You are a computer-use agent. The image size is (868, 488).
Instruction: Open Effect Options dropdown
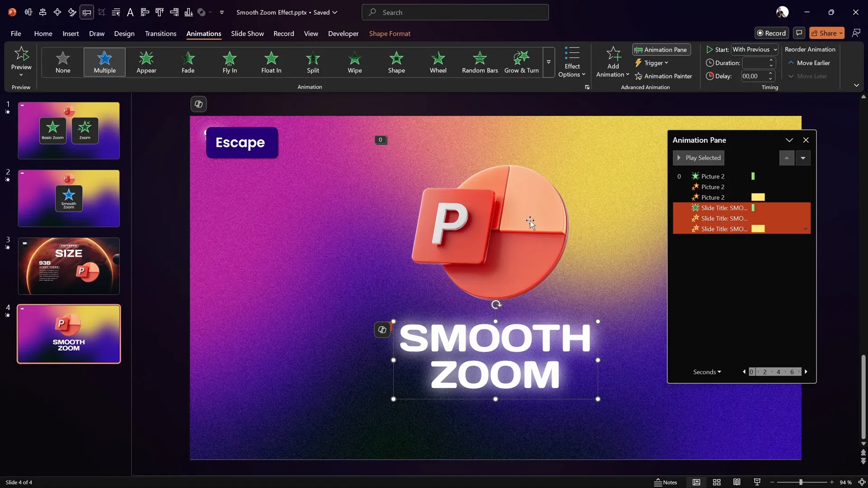572,62
